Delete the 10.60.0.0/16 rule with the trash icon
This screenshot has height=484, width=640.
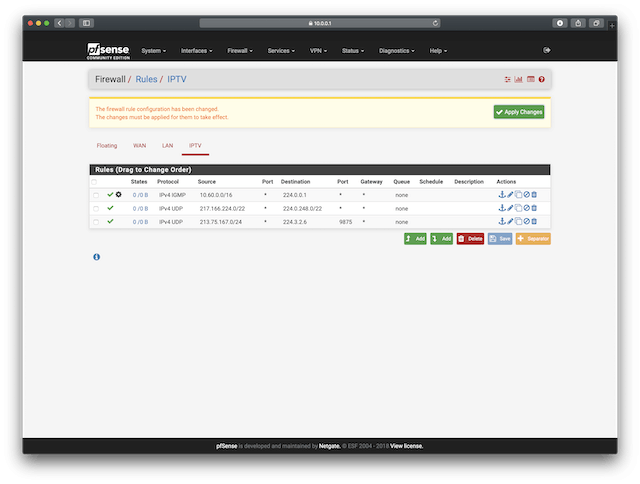point(534,195)
